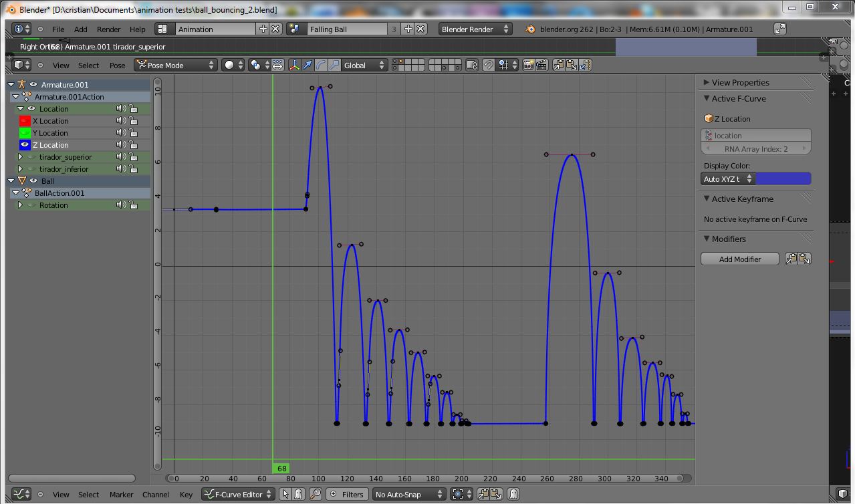
Task: Mute the X Location channel
Action: point(121,121)
